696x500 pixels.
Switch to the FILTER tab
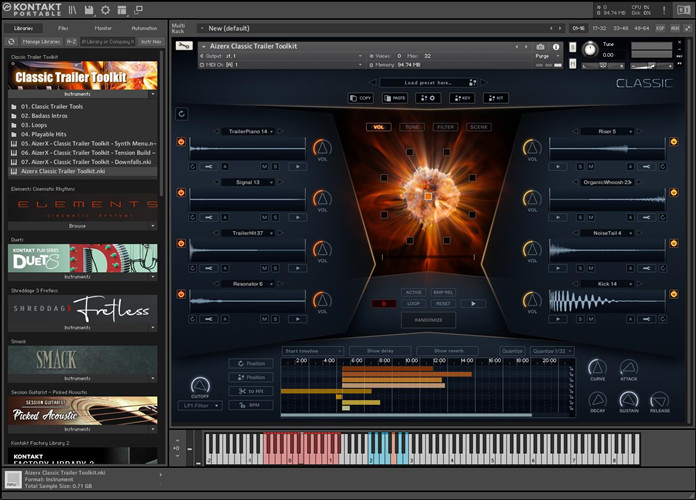click(445, 127)
